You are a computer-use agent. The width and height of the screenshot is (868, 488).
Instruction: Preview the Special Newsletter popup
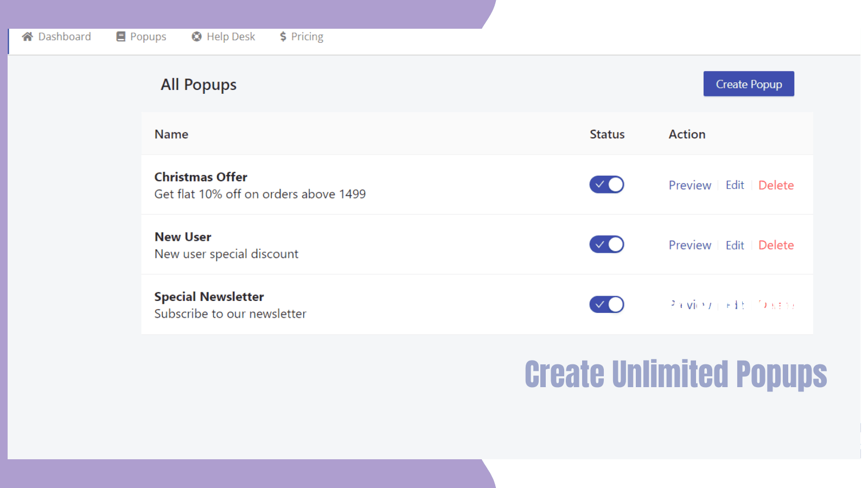[x=690, y=304]
